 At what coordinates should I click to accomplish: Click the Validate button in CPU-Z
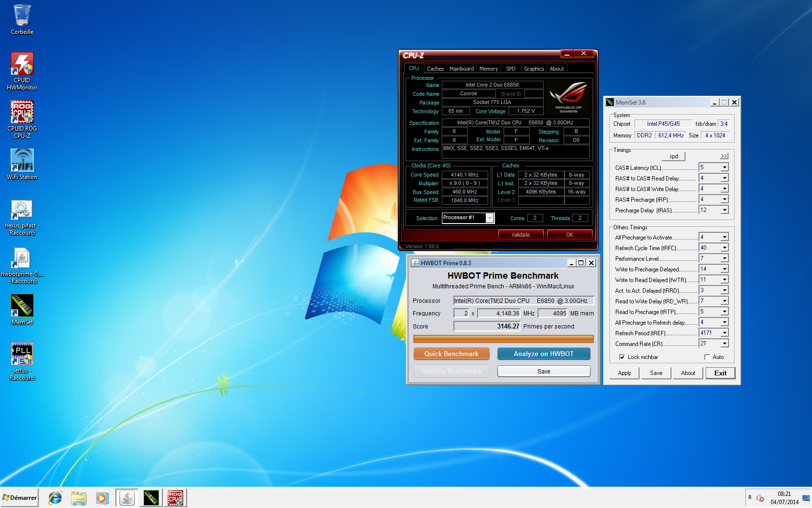(x=521, y=235)
